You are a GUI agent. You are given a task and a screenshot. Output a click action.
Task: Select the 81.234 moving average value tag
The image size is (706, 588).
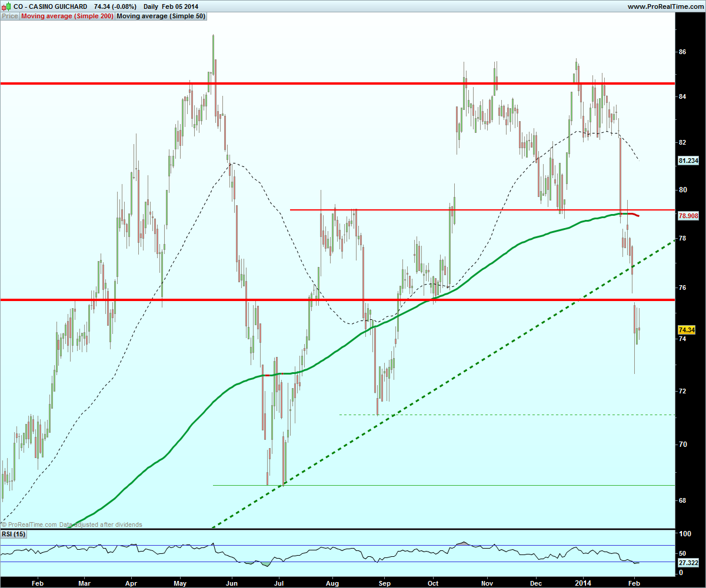(x=688, y=160)
